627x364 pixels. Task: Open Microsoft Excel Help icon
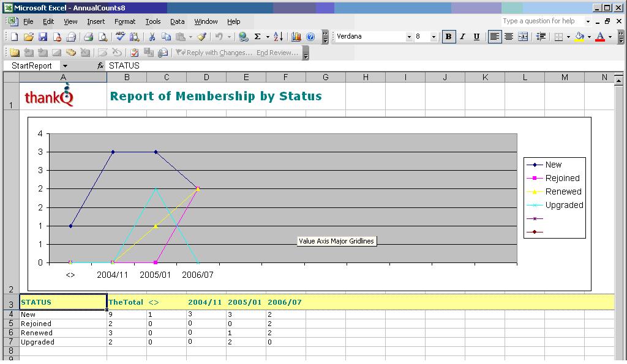pos(310,37)
